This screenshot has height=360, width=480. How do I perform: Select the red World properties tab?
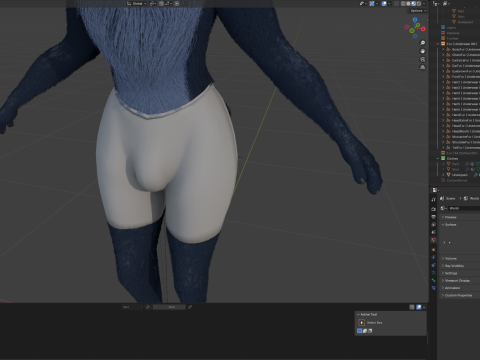(433, 240)
